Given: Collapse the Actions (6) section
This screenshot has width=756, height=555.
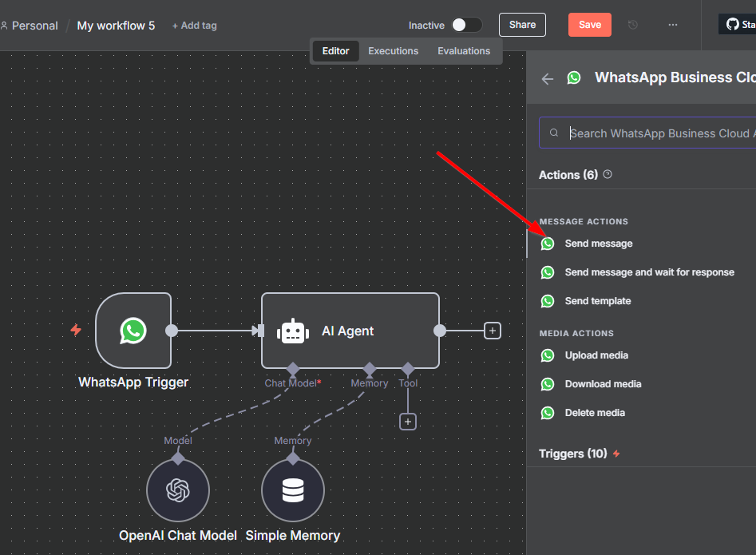Looking at the screenshot, I should pos(568,175).
